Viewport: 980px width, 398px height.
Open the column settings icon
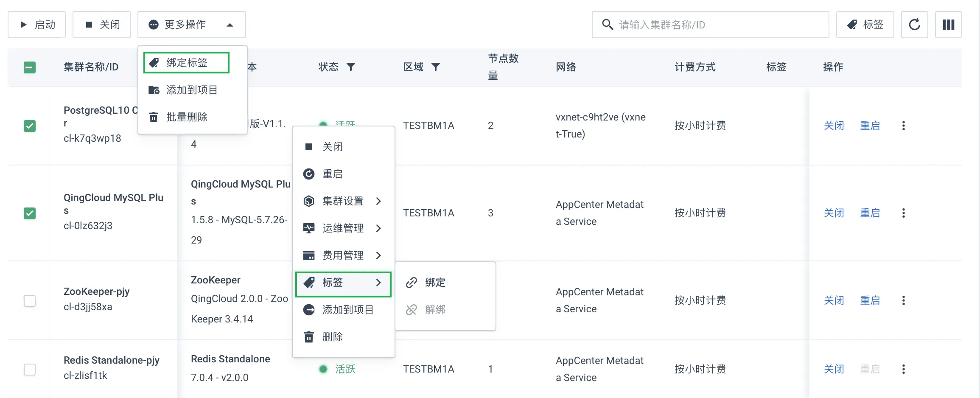pos(949,25)
